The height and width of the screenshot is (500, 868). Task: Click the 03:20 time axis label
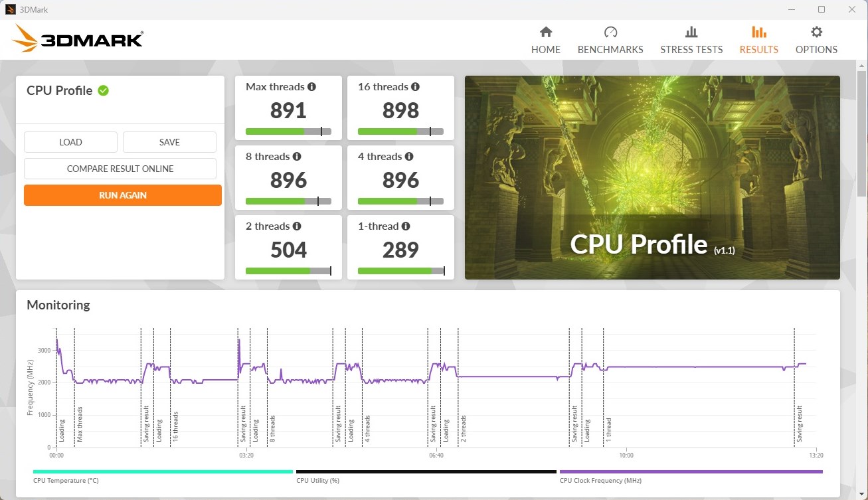pos(246,456)
